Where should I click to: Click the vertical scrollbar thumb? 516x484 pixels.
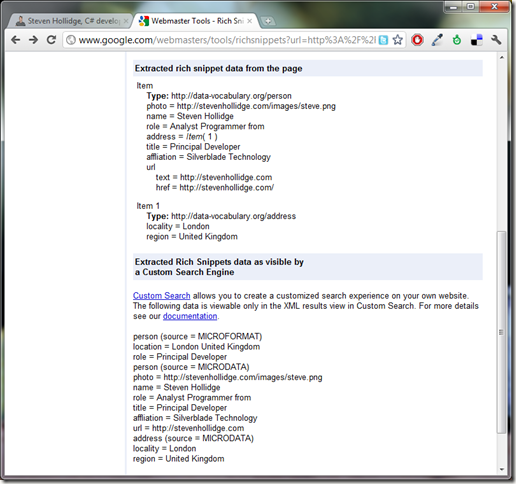pyautogui.click(x=501, y=332)
